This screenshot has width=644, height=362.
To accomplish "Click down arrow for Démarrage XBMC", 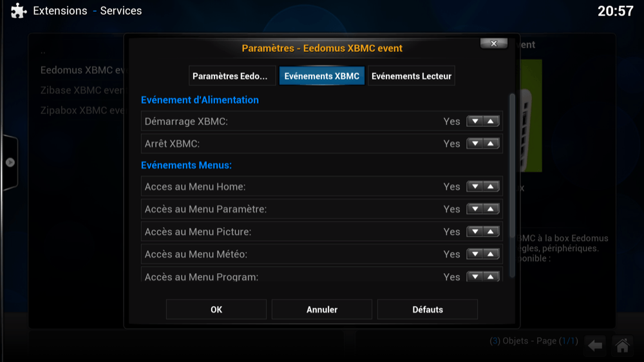I will [x=475, y=121].
